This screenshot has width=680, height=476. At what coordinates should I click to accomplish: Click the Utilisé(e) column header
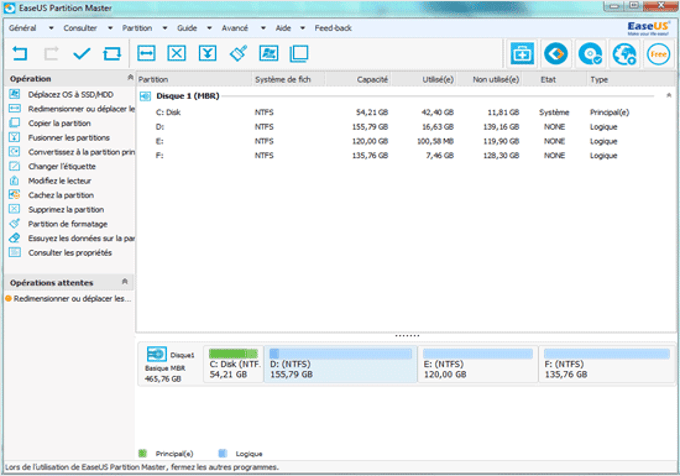[x=424, y=79]
